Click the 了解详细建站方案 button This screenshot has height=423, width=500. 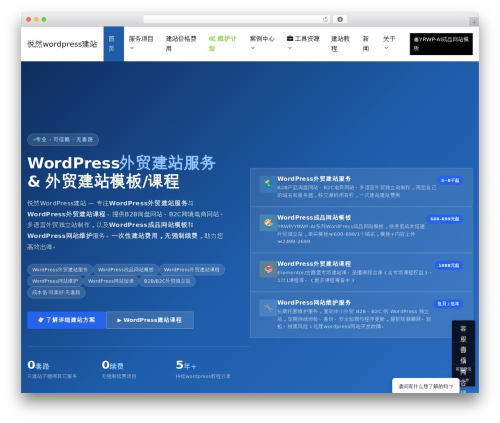pos(67,320)
